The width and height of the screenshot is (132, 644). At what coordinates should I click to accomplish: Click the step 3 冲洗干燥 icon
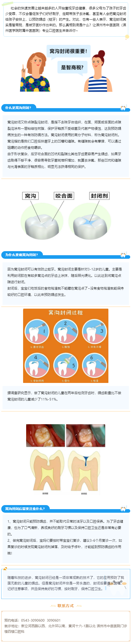(94, 332)
